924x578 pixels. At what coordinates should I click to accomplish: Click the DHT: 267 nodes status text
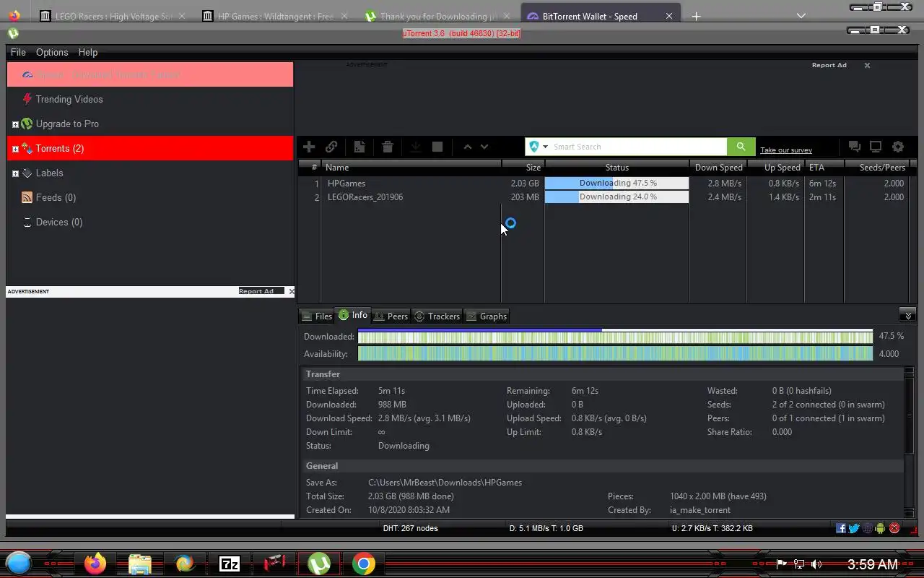410,528
